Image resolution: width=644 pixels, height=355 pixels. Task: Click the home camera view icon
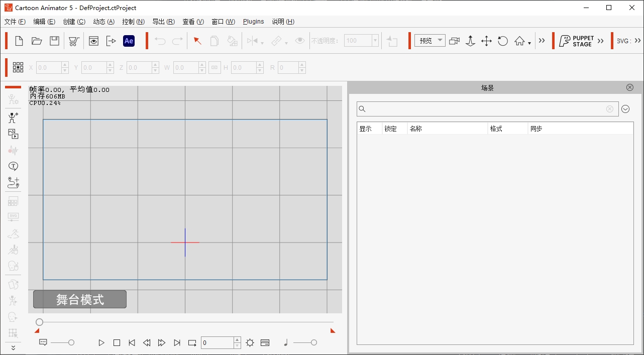(x=519, y=41)
